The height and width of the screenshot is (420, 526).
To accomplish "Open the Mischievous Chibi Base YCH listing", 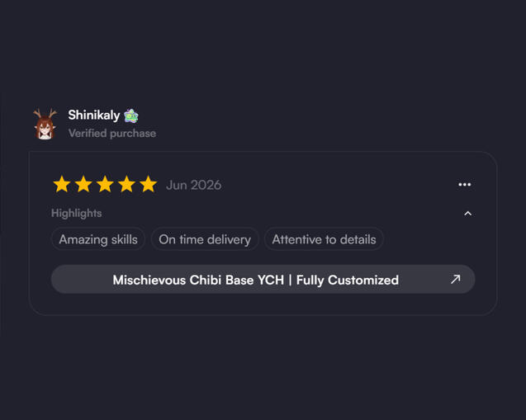I will 263,280.
